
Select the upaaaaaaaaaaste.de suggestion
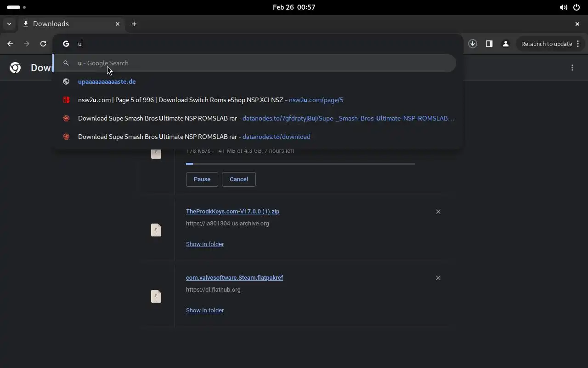point(254,81)
